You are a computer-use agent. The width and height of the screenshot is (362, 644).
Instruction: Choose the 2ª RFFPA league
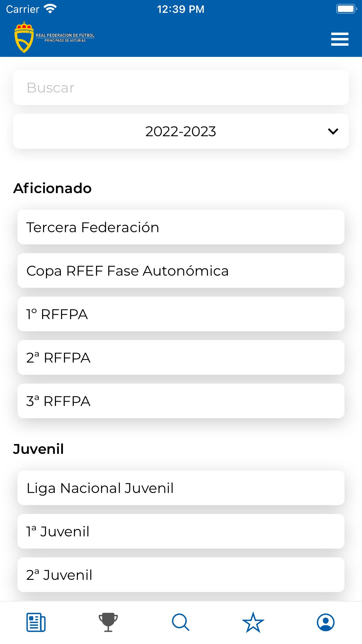coord(181,358)
